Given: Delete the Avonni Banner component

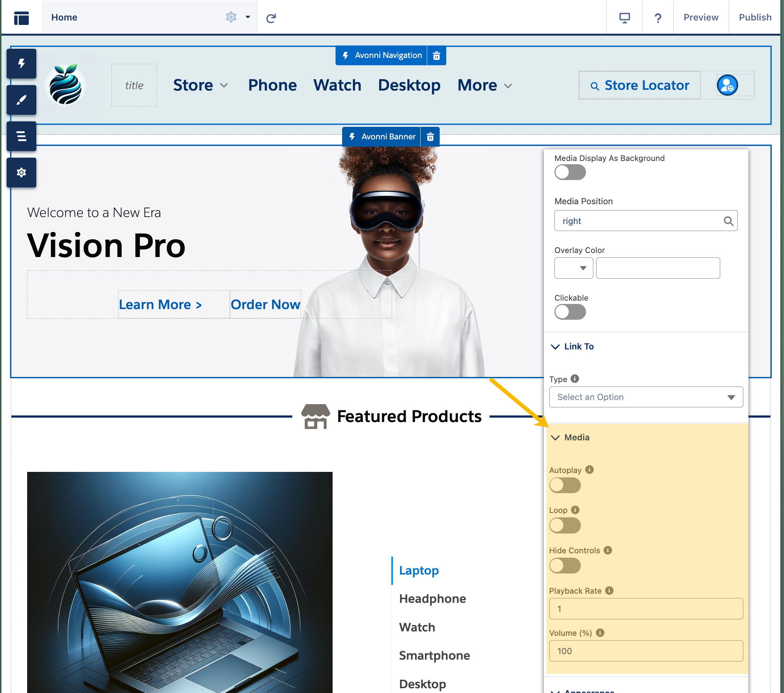Looking at the screenshot, I should pyautogui.click(x=430, y=137).
